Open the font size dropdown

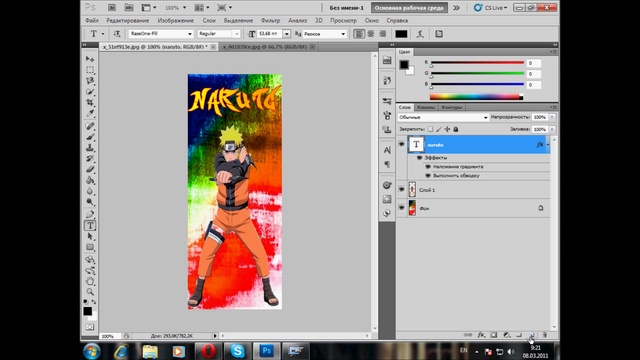point(287,34)
